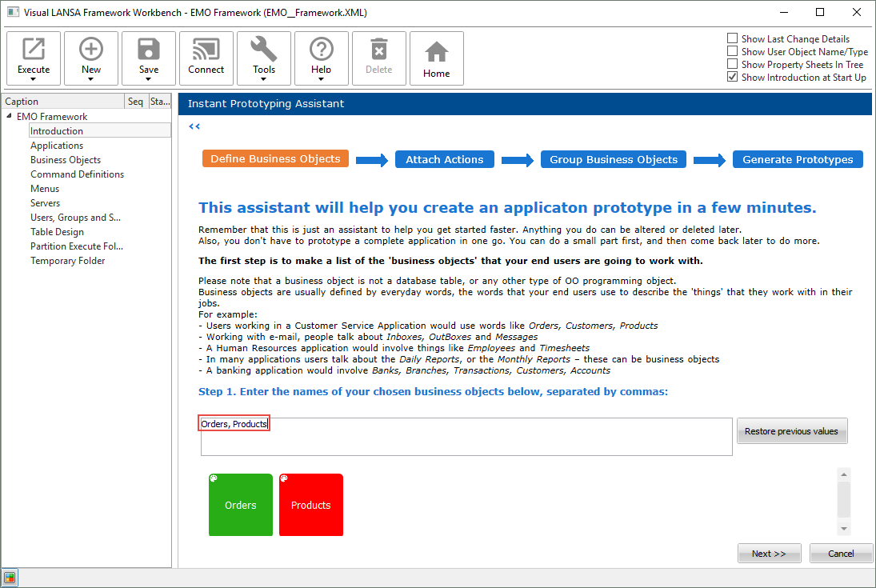Select Temporary Folder in the tree
Image resolution: width=876 pixels, height=588 pixels.
click(67, 261)
